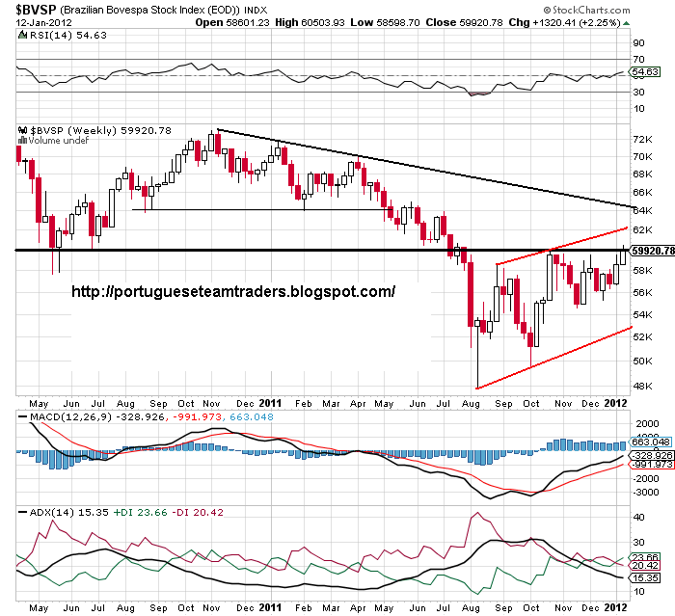Click the 2012 label below the price chart
Image resolution: width=675 pixels, height=616 pixels.
(615, 403)
